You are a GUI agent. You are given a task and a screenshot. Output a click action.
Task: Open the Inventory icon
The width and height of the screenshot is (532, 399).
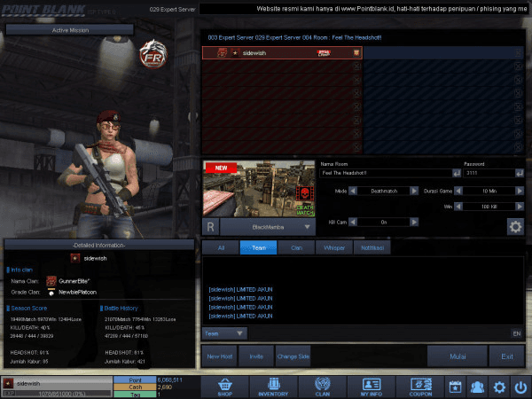273,387
